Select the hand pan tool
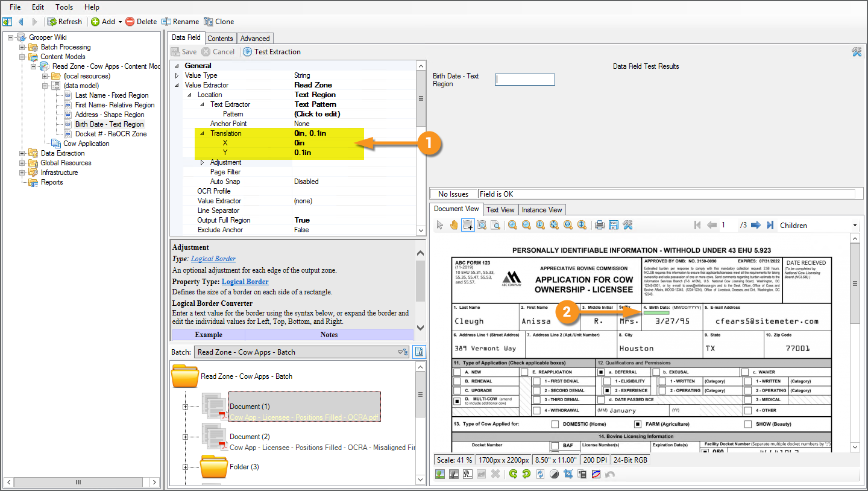The height and width of the screenshot is (491, 868). click(x=453, y=225)
